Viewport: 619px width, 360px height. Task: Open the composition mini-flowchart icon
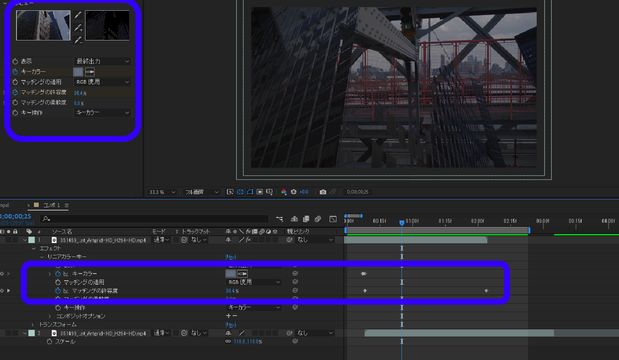(279, 219)
